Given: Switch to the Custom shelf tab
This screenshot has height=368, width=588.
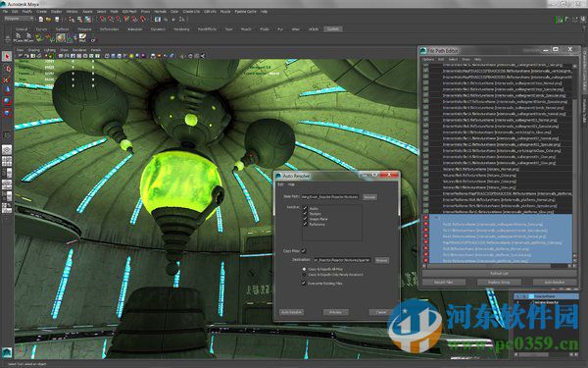Looking at the screenshot, I should 332,28.
